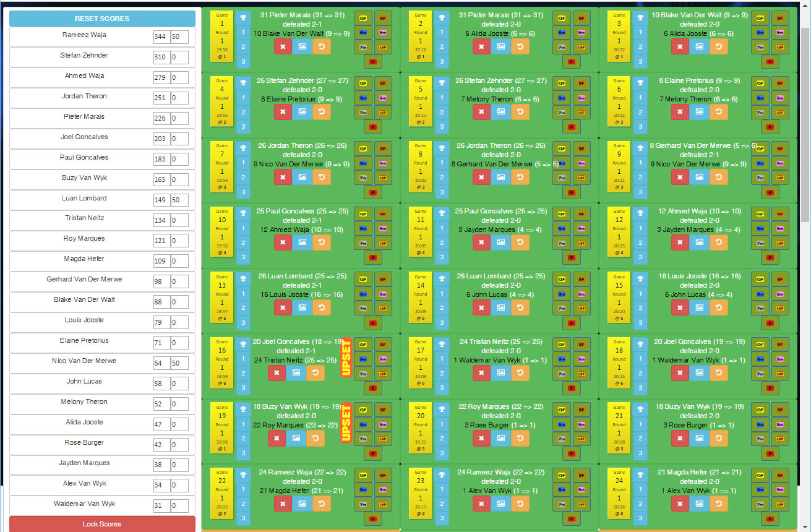Click the RESET SCORES button
This screenshot has width=811, height=532.
pos(101,19)
